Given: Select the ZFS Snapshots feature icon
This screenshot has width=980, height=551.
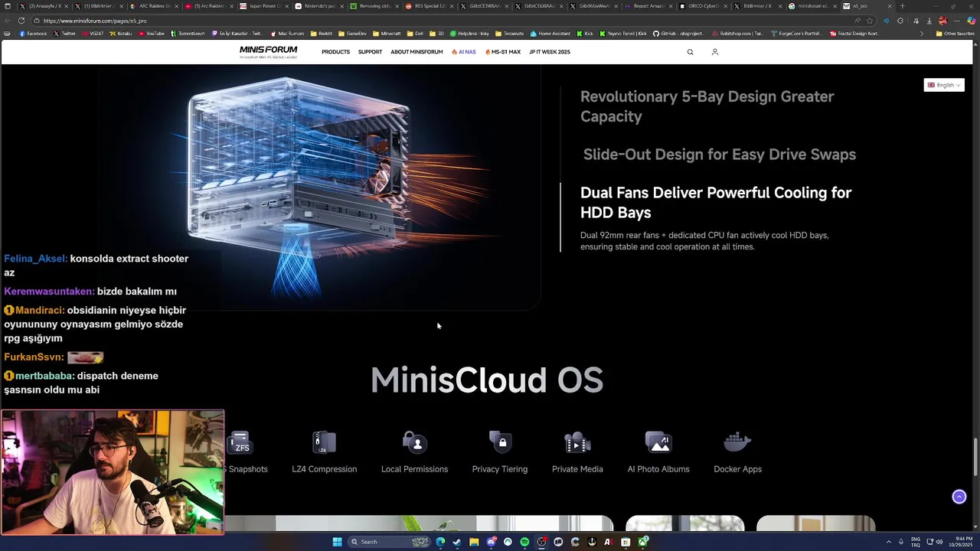Looking at the screenshot, I should [241, 443].
